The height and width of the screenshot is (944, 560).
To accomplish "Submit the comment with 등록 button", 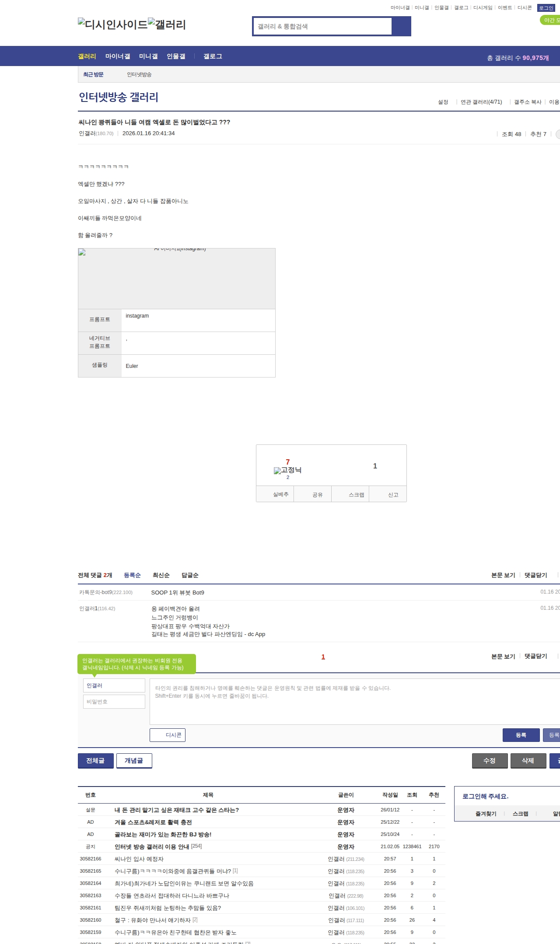I will pos(521,735).
